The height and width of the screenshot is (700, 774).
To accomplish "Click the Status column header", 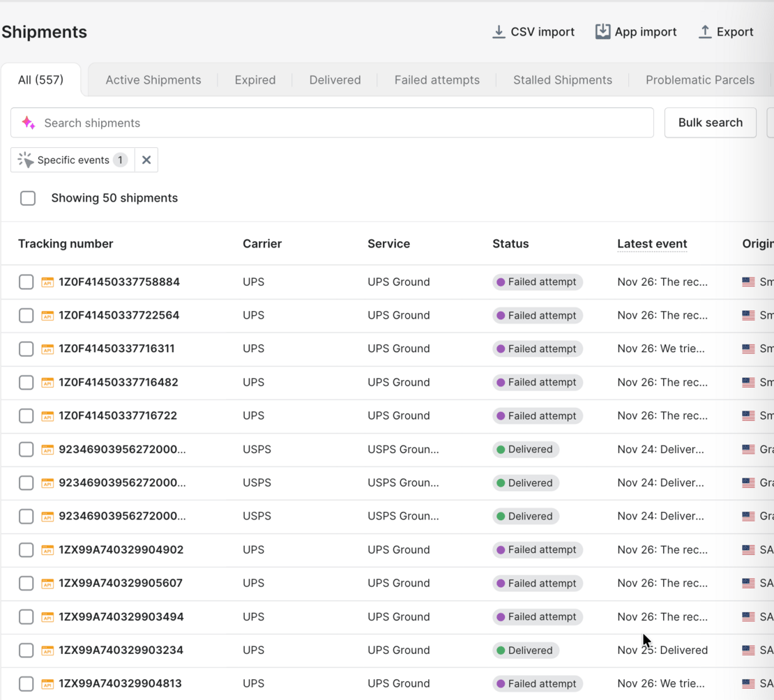I will pos(510,244).
